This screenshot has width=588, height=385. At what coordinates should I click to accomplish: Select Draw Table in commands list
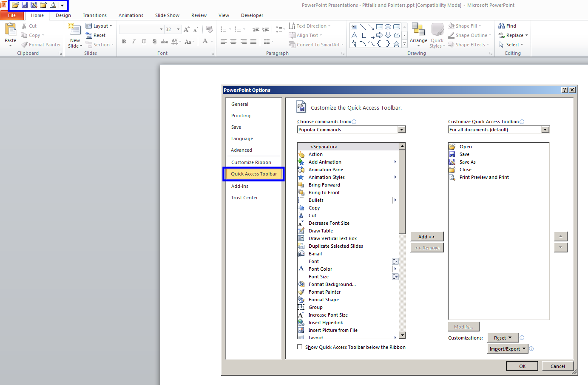[x=321, y=231]
